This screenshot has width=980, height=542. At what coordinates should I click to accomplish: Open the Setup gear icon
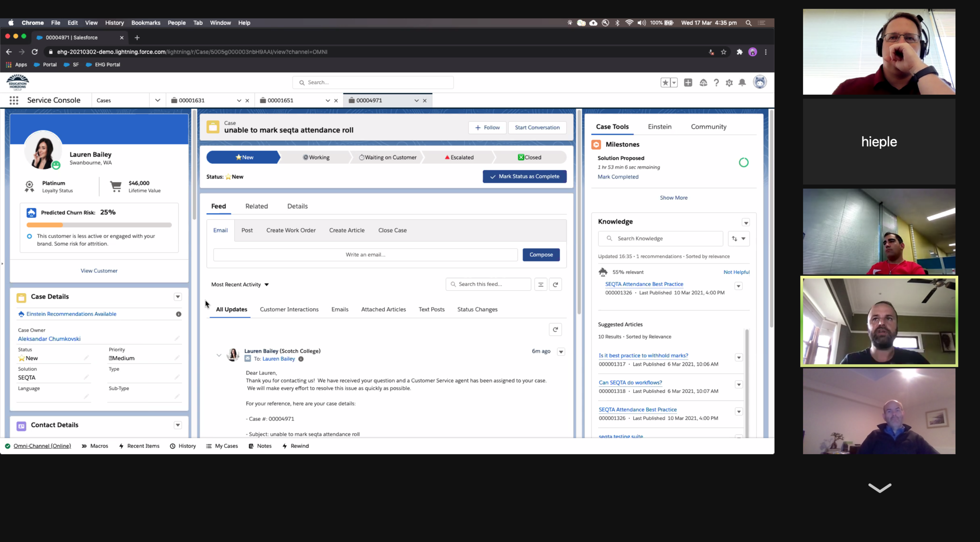coord(729,82)
